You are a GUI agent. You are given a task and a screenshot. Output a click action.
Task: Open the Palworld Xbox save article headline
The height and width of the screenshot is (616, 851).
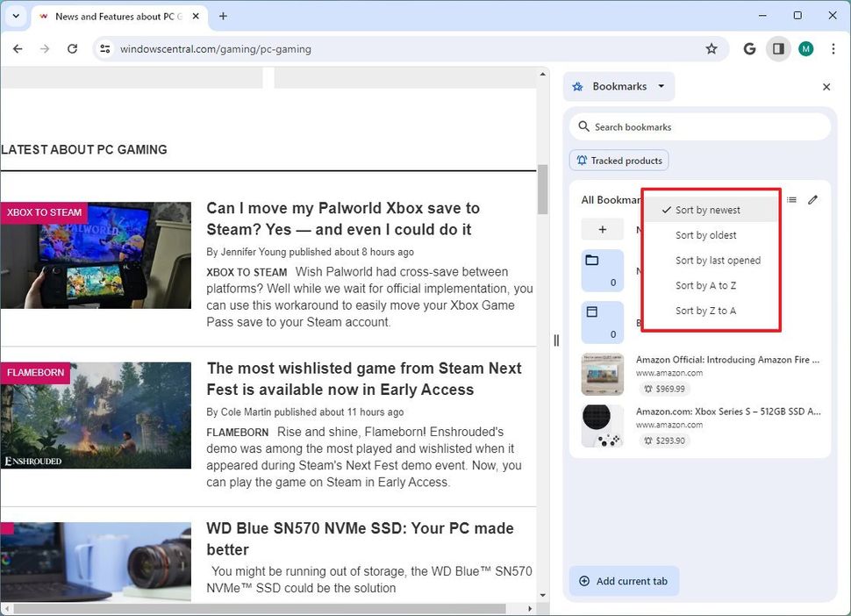[342, 218]
